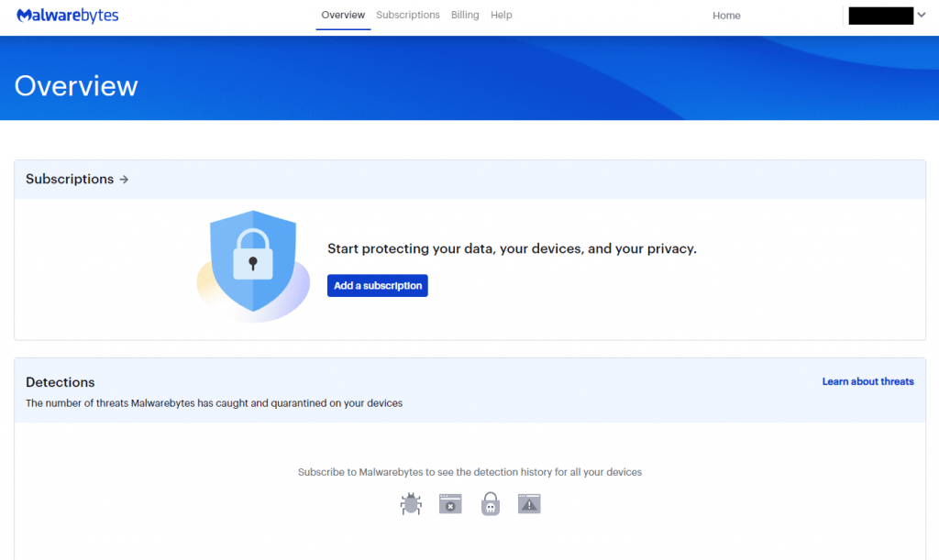
Task: Click the blocked browser window icon
Action: [450, 504]
